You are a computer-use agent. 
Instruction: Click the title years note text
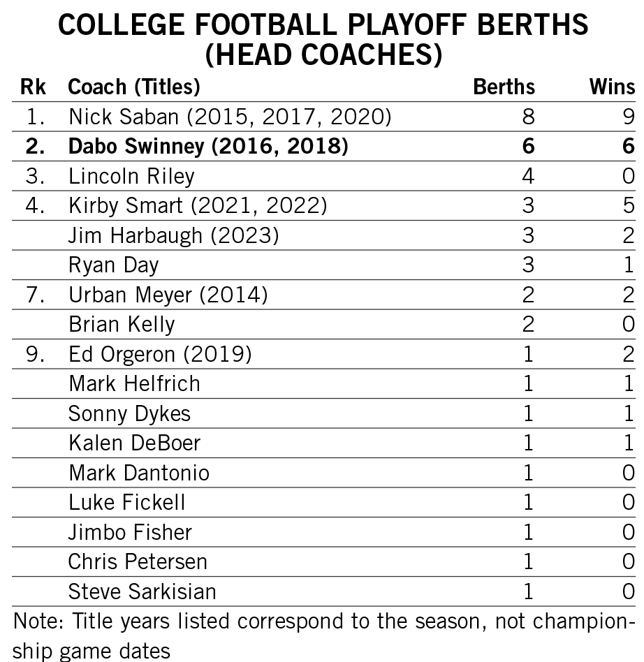click(x=323, y=635)
